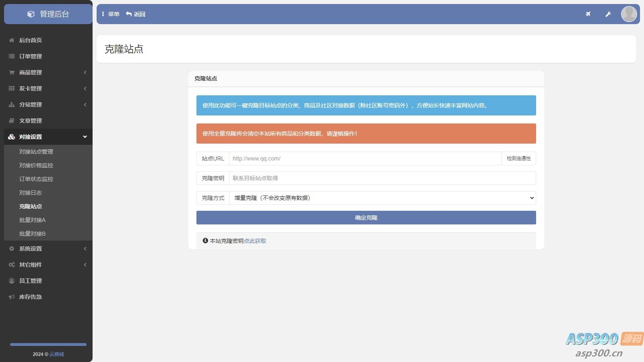Focus the 站点URL input field
The width and height of the screenshot is (644, 362).
pos(365,158)
